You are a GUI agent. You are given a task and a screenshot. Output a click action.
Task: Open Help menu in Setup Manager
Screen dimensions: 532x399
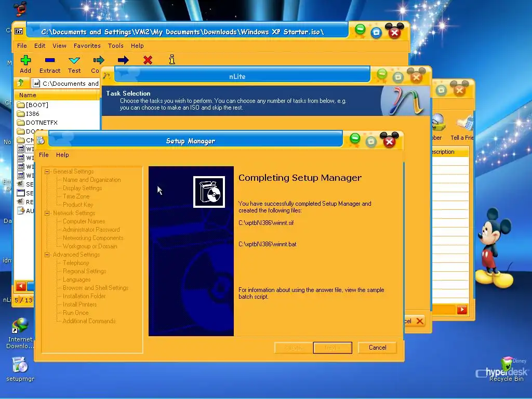pos(62,155)
